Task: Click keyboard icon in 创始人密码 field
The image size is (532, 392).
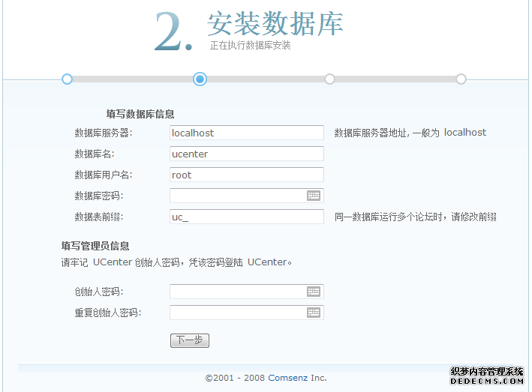Action: [314, 292]
